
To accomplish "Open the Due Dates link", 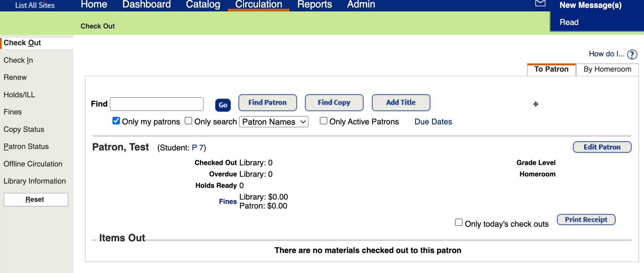I will click(433, 122).
